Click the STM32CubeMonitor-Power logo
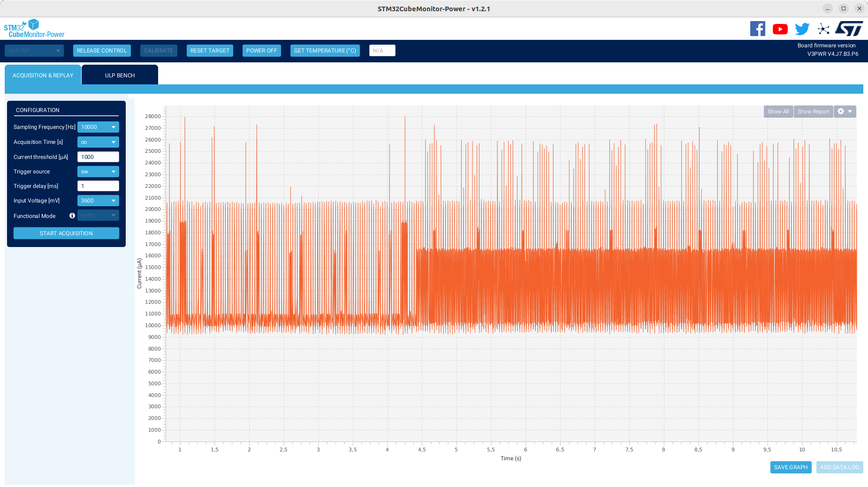 (x=34, y=29)
